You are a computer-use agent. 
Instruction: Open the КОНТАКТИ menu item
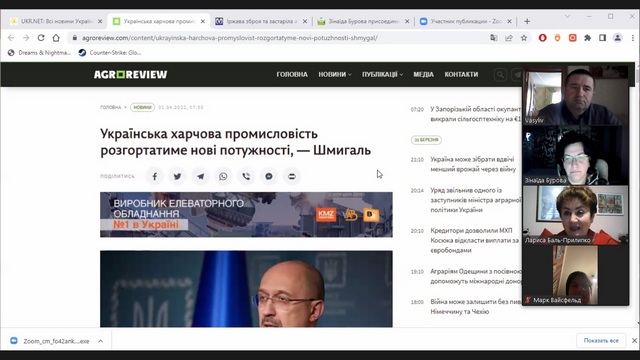click(461, 74)
